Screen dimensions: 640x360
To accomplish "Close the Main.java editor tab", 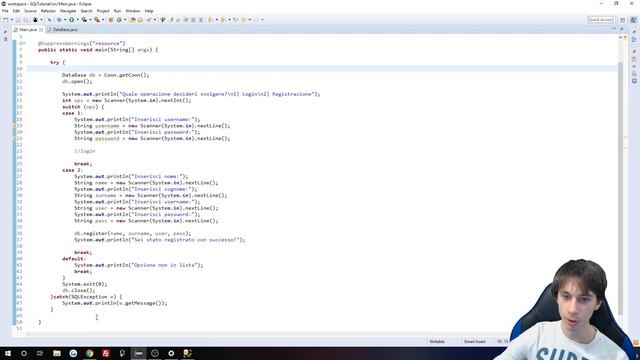I will (41, 30).
